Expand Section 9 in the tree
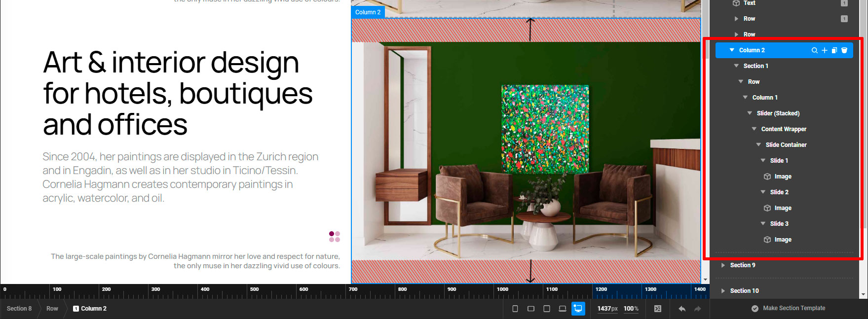The width and height of the screenshot is (868, 319). (x=723, y=265)
